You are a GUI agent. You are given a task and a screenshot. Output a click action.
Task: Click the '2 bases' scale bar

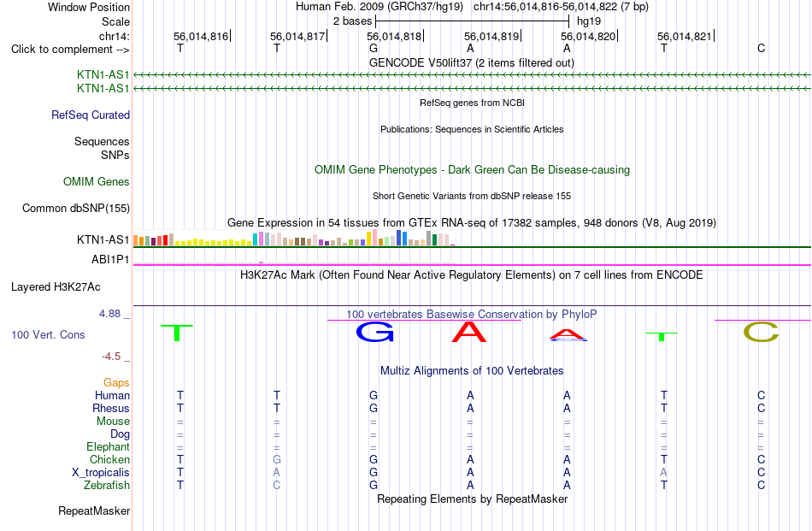coord(473,21)
